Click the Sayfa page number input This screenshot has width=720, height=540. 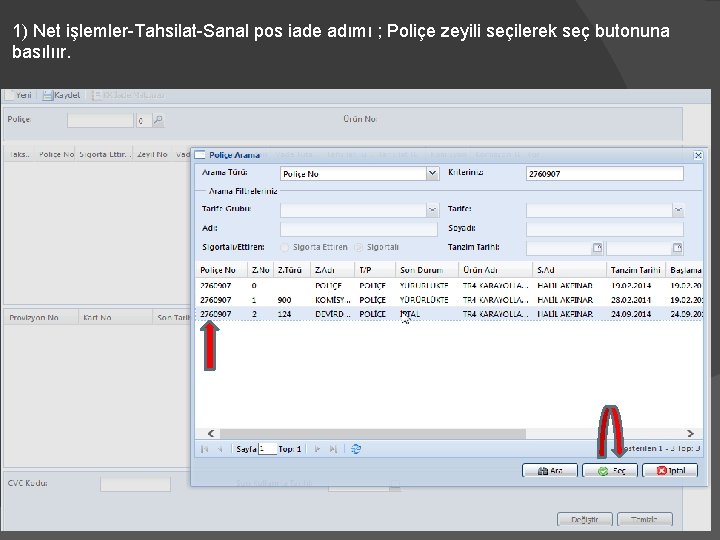pos(268,449)
